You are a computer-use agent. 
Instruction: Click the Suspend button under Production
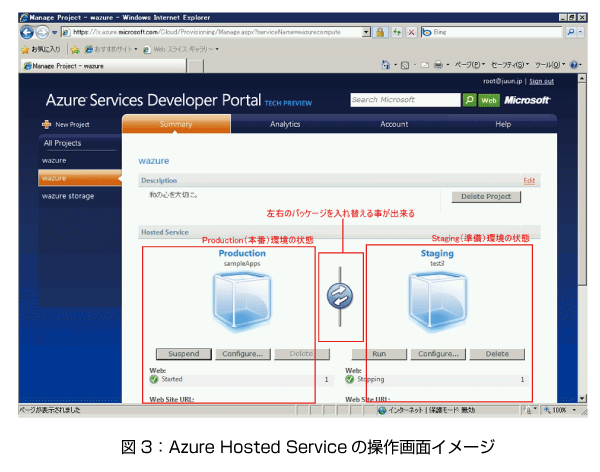tap(184, 354)
